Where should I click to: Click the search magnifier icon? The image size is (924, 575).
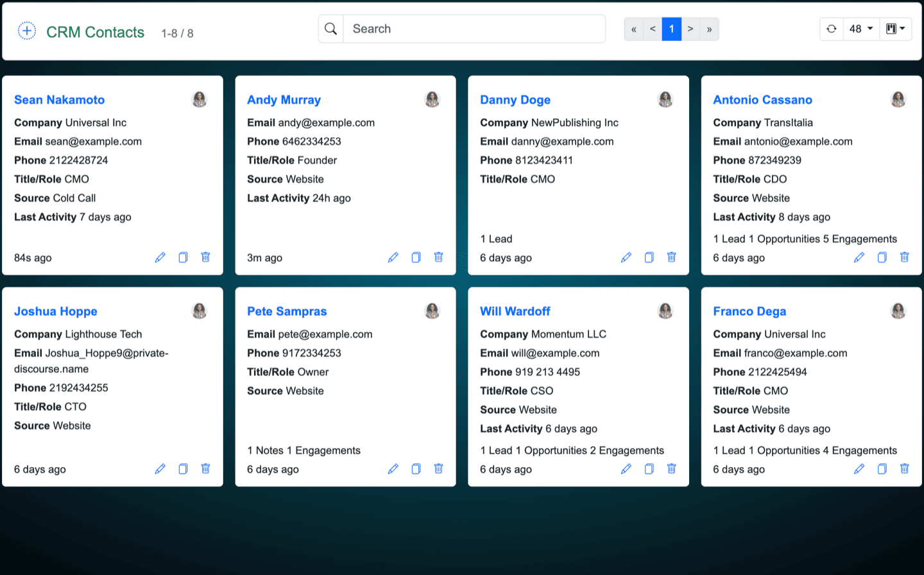[331, 29]
